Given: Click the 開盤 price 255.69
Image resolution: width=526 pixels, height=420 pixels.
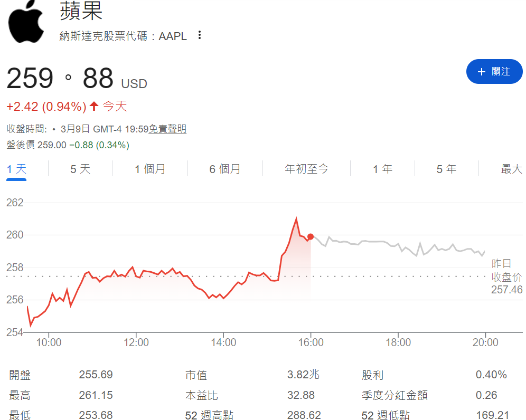Looking at the screenshot, I should click(x=96, y=375).
